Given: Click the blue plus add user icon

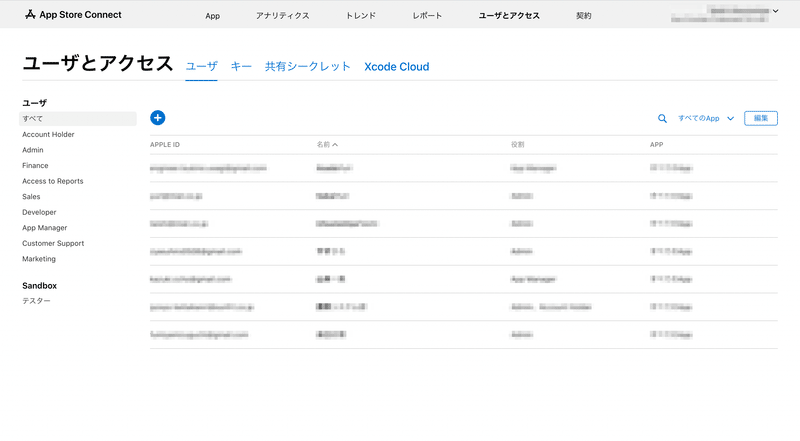Looking at the screenshot, I should click(x=158, y=118).
